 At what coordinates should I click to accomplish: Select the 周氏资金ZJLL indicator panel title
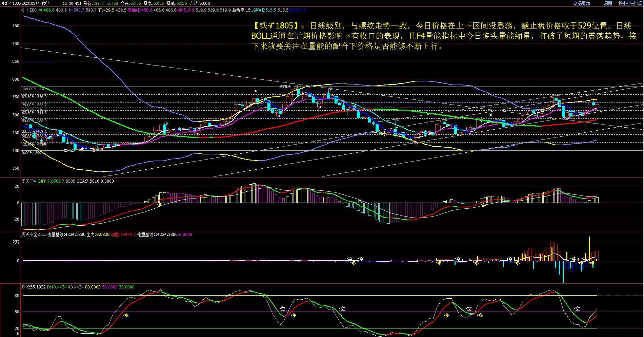[x=33, y=235]
